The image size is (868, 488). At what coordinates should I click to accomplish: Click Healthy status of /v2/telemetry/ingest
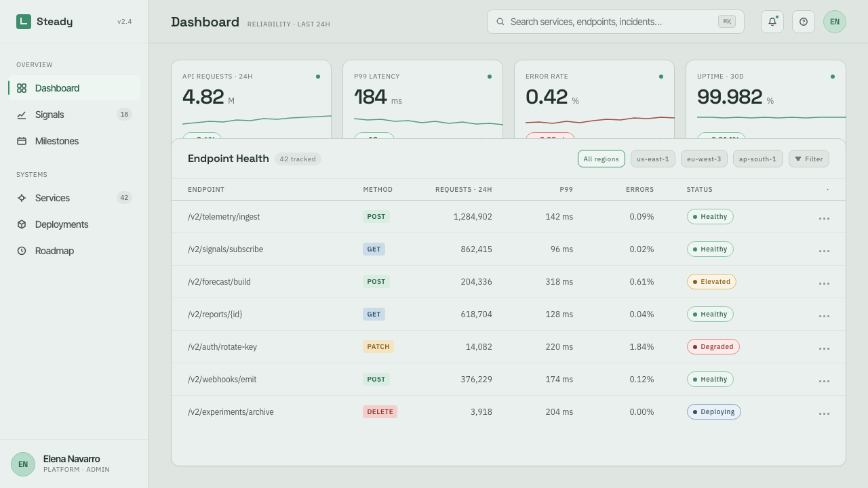coord(710,217)
